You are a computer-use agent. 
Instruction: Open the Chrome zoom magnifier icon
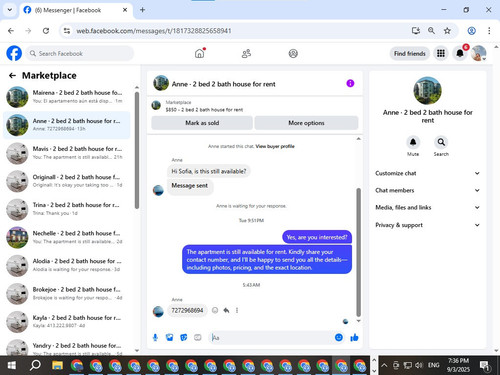431,31
